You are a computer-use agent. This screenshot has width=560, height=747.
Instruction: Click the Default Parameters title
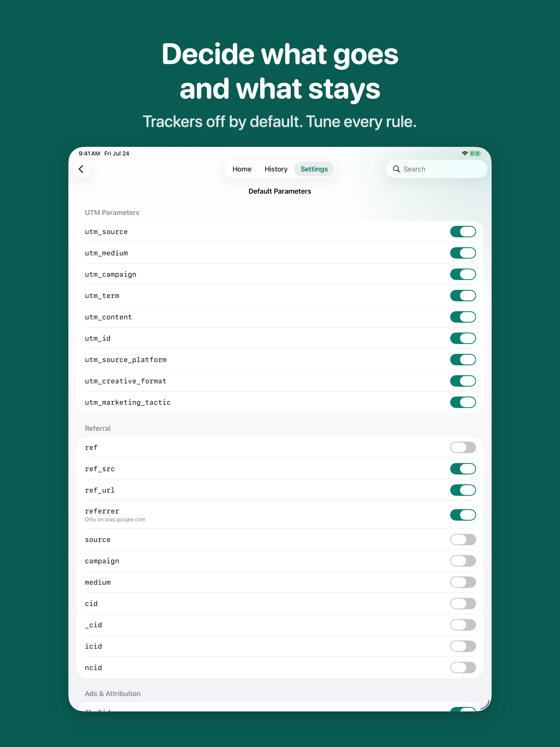(280, 191)
